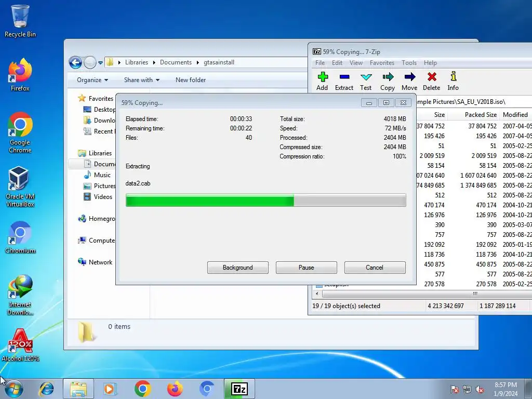Select the Google Chrome desktop shortcut

tap(20, 132)
